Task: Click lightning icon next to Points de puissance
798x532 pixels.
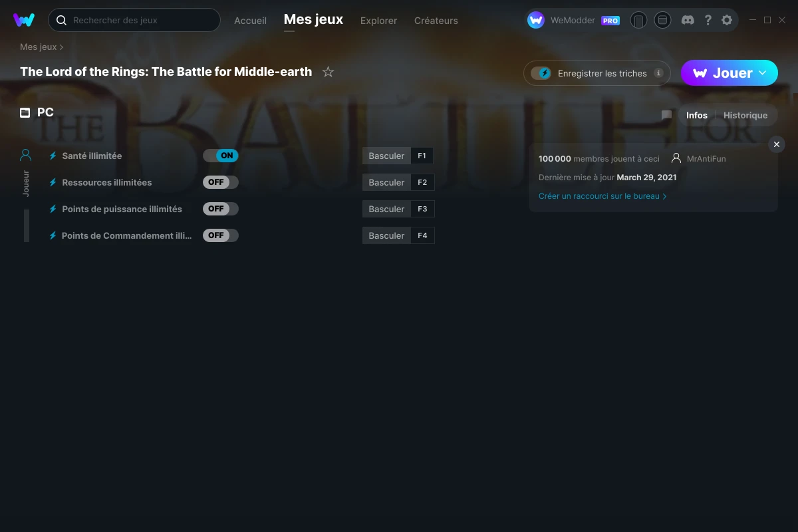Action: point(53,209)
